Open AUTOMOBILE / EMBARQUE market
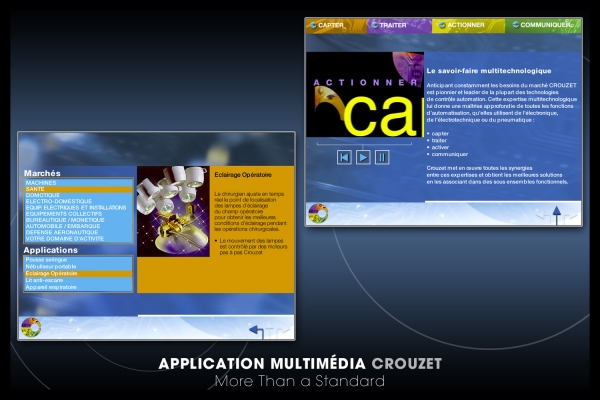 click(x=68, y=225)
